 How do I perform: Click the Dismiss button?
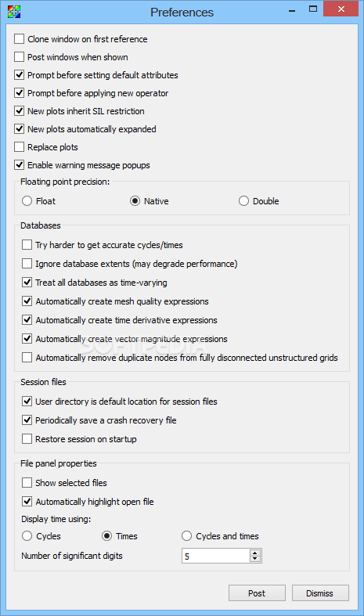pos(320,593)
